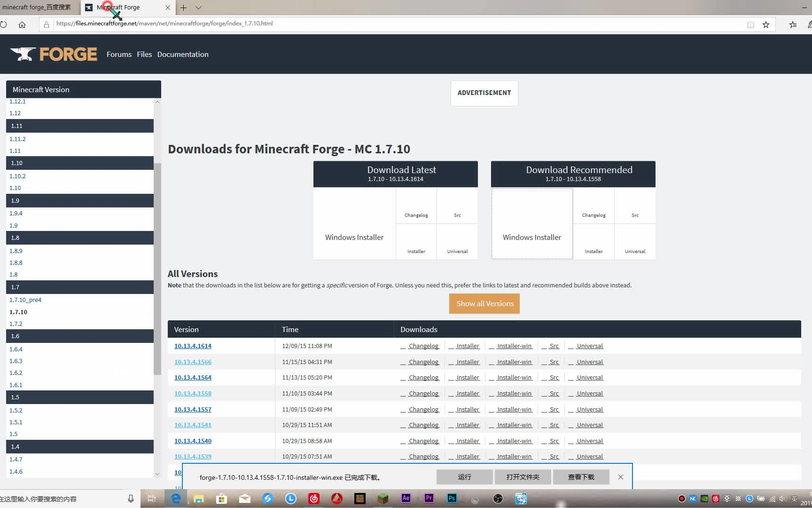Select Minecraft version 1.5.2
Image resolution: width=812 pixels, height=508 pixels.
pos(16,410)
